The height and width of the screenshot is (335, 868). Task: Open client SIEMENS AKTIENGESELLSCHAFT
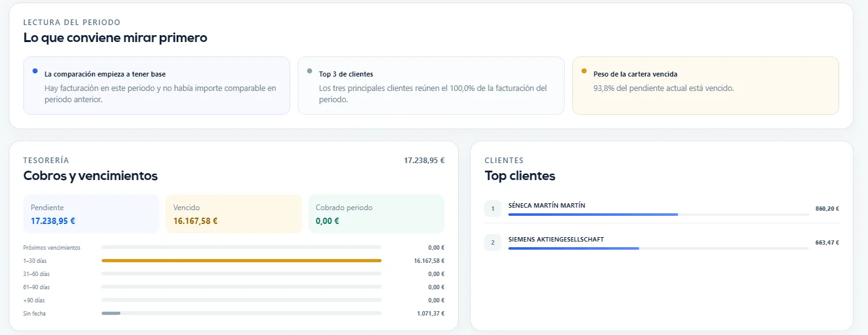click(556, 239)
